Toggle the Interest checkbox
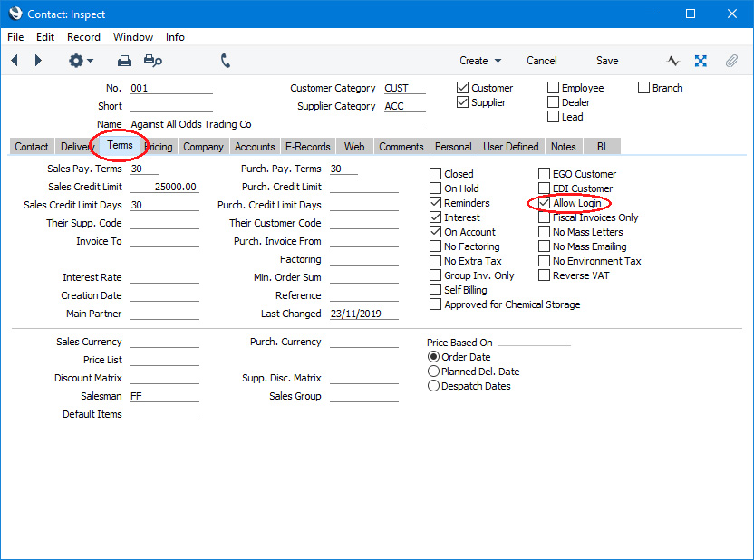Image resolution: width=754 pixels, height=560 pixels. pos(435,217)
